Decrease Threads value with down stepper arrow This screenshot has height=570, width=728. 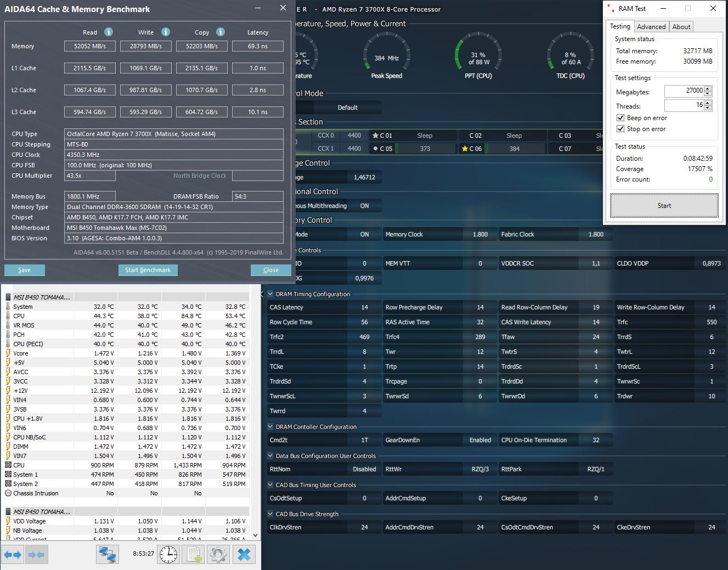(708, 108)
